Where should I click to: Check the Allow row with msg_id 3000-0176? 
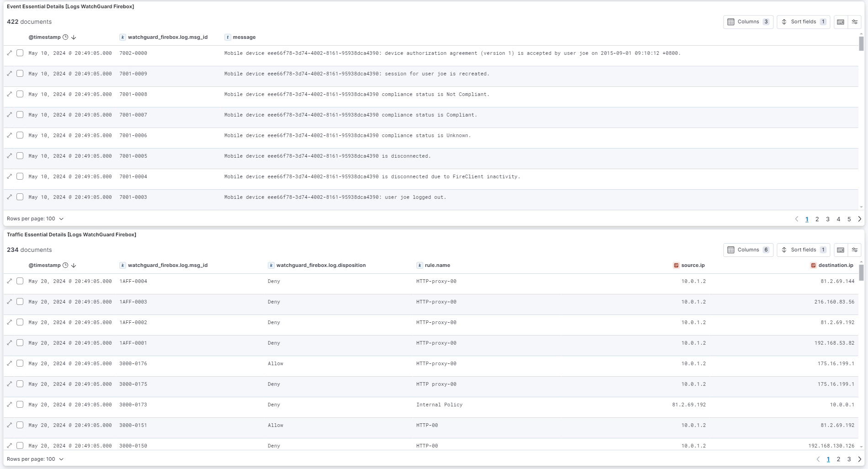20,363
